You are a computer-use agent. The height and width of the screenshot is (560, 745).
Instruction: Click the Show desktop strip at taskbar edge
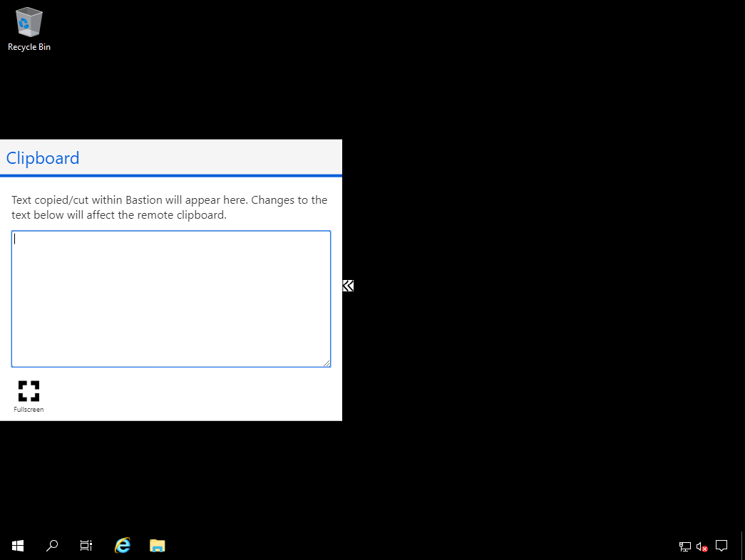click(743, 546)
